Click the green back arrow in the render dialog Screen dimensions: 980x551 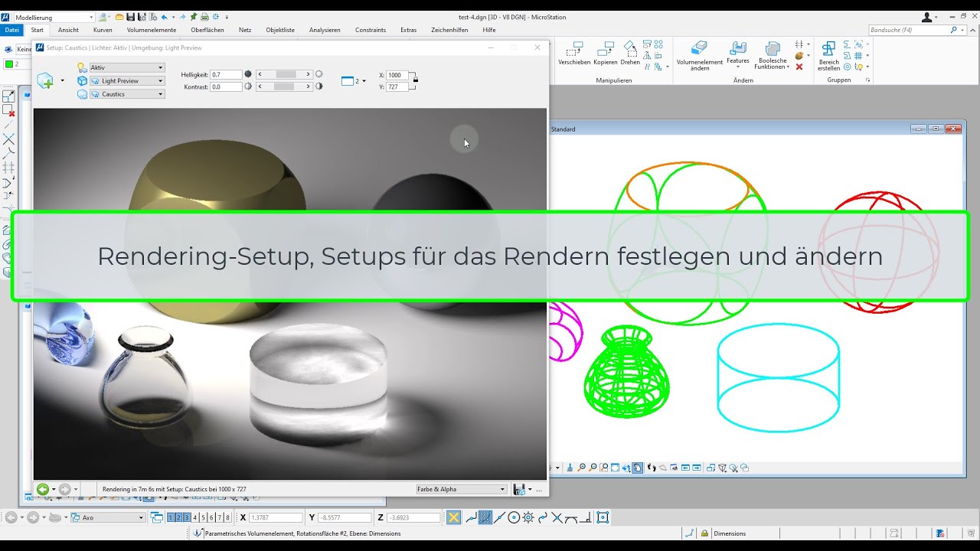43,489
